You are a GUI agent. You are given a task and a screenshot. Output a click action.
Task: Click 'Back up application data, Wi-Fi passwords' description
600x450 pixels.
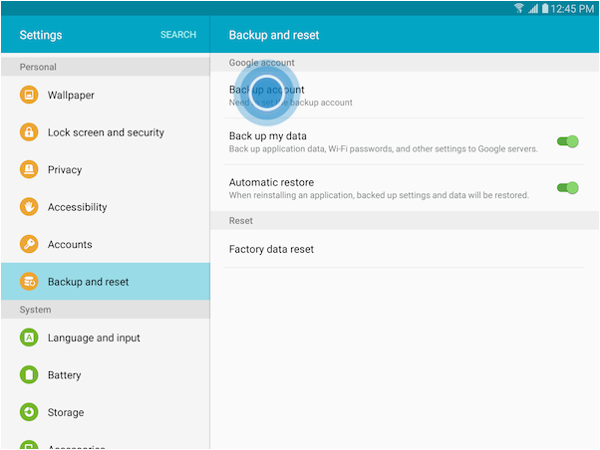pos(383,149)
